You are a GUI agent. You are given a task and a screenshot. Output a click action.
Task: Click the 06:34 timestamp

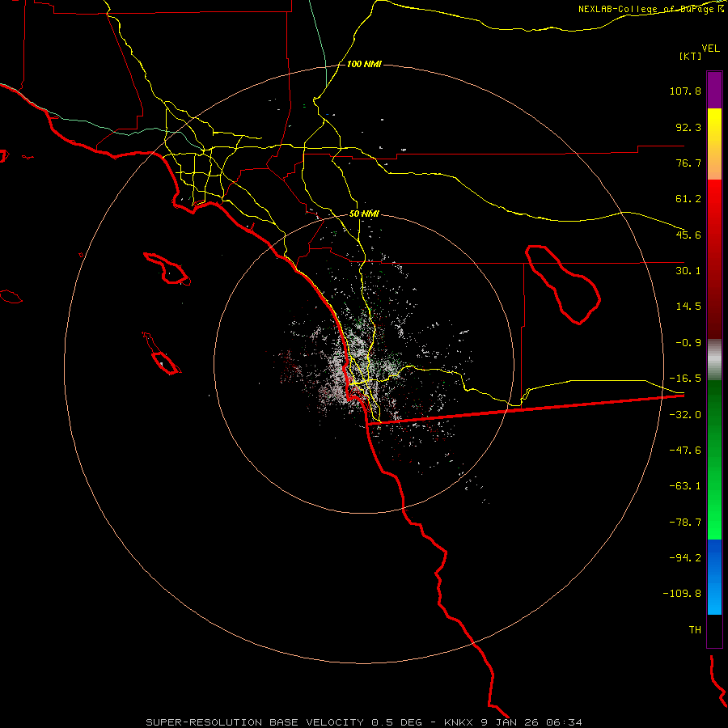click(564, 722)
